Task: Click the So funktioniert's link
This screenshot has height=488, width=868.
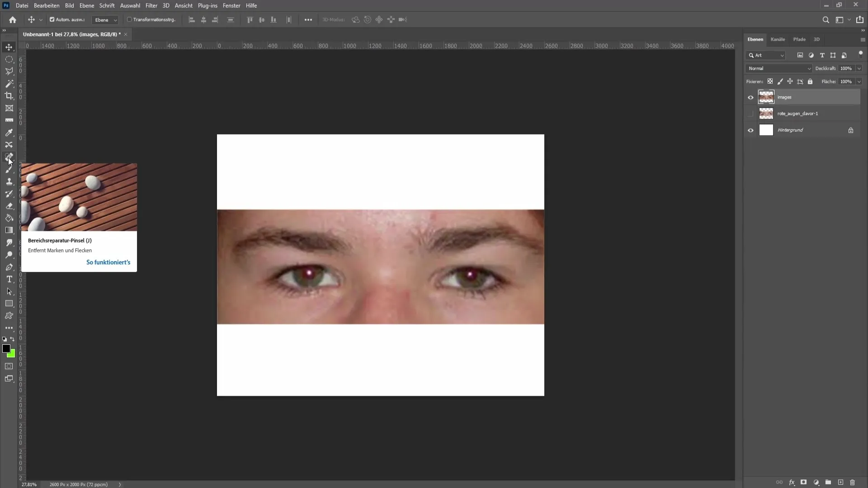Action: (108, 262)
